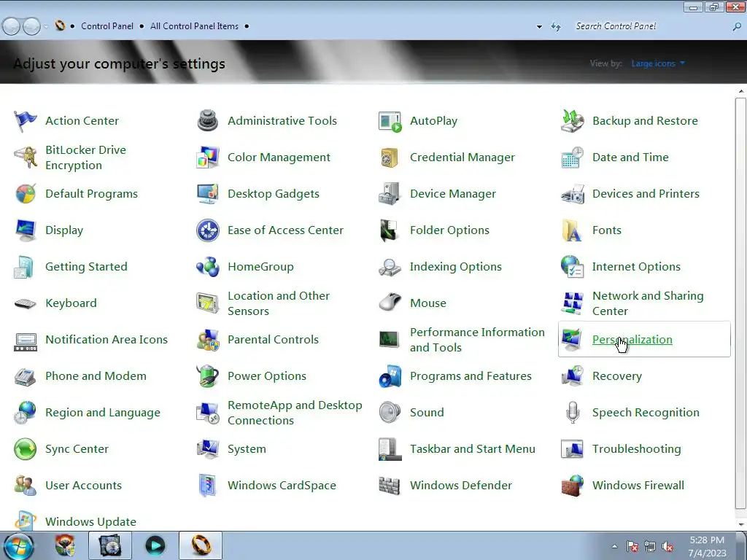Open the Sound speaker icon
The height and width of the screenshot is (560, 747).
pos(390,413)
